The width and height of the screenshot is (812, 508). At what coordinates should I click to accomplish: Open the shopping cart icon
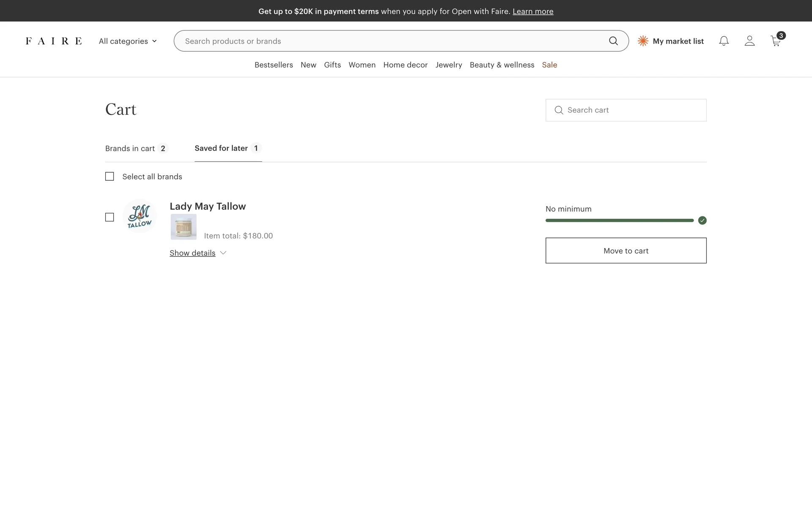click(776, 41)
